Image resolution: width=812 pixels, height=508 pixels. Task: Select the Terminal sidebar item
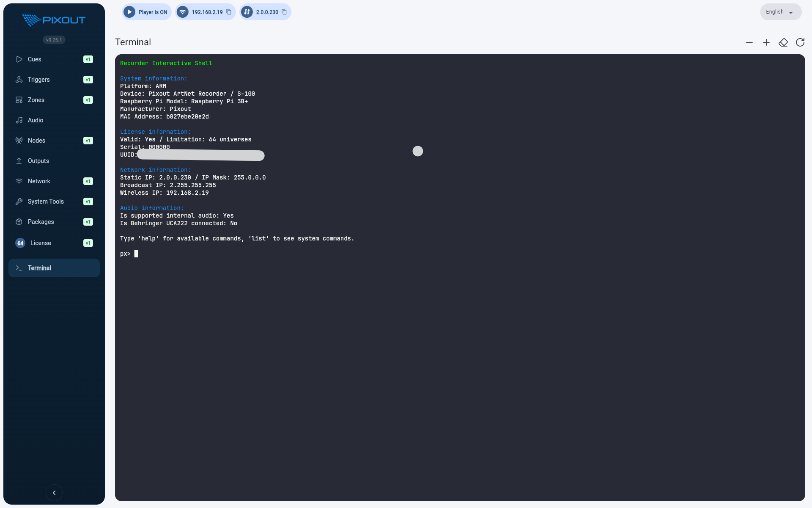(54, 268)
